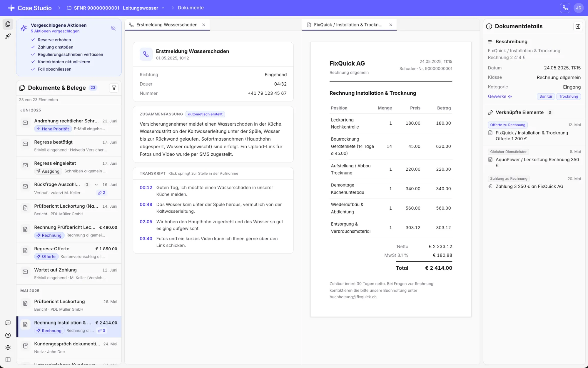Open the JD user avatar menu

click(579, 8)
